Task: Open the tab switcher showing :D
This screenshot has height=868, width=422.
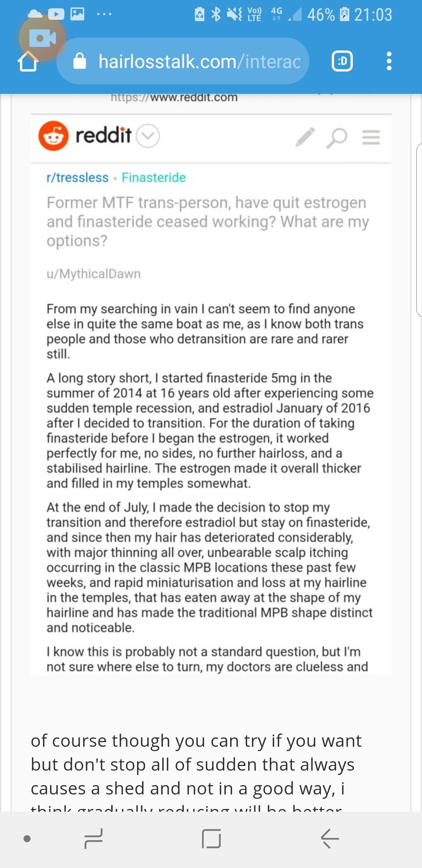Action: pos(342,61)
